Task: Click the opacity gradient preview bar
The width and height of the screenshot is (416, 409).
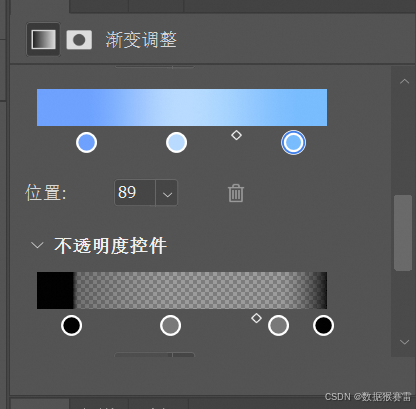Action: tap(182, 290)
